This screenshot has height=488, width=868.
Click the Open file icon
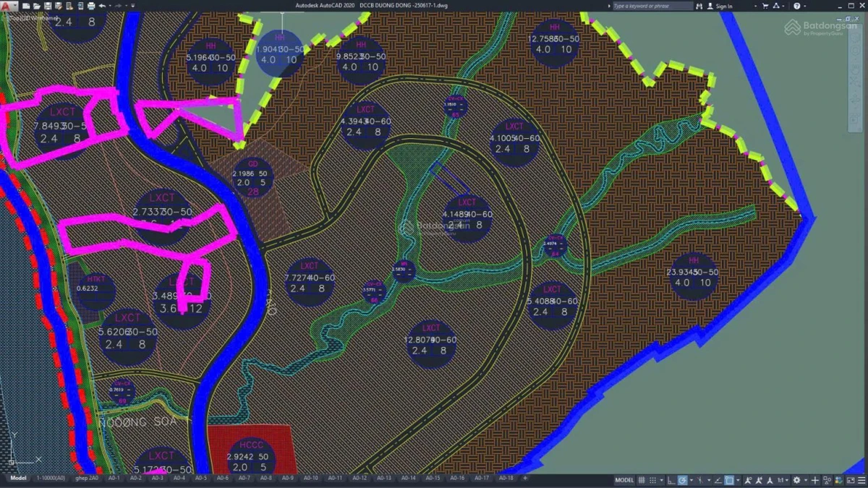[36, 6]
